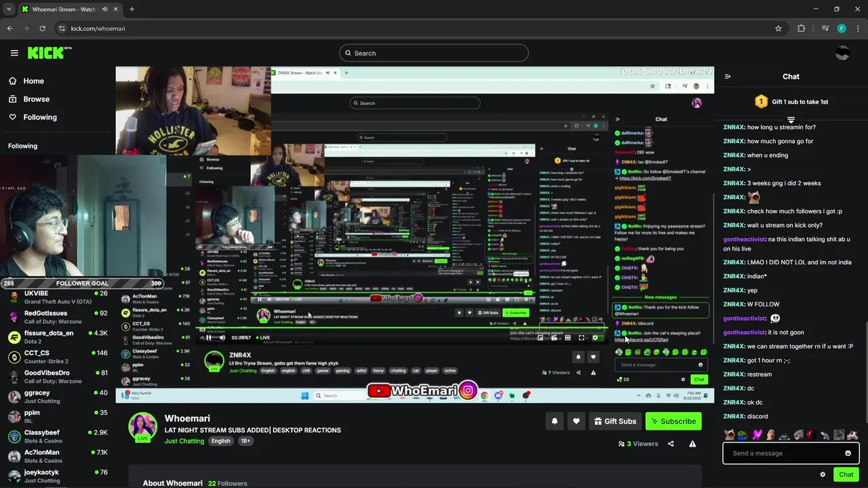Open GoodVibesDro channel in sidebar

point(58,376)
